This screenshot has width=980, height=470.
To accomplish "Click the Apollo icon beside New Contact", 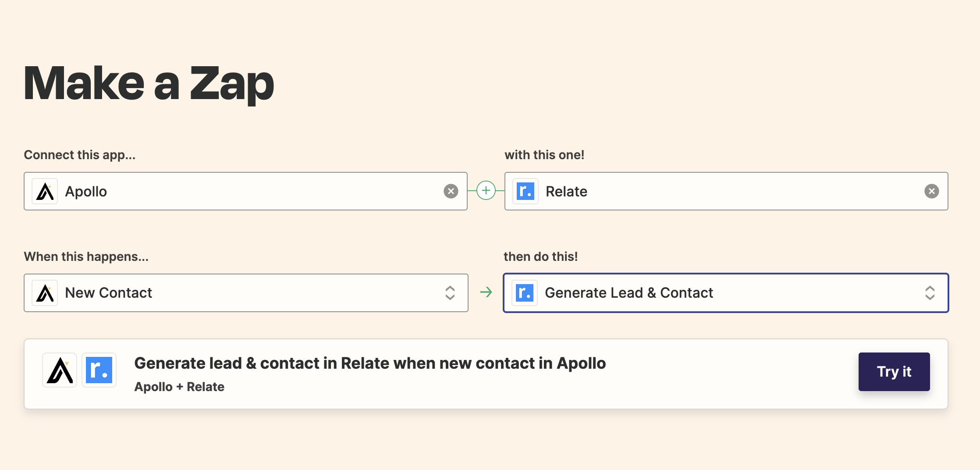I will tap(45, 293).
